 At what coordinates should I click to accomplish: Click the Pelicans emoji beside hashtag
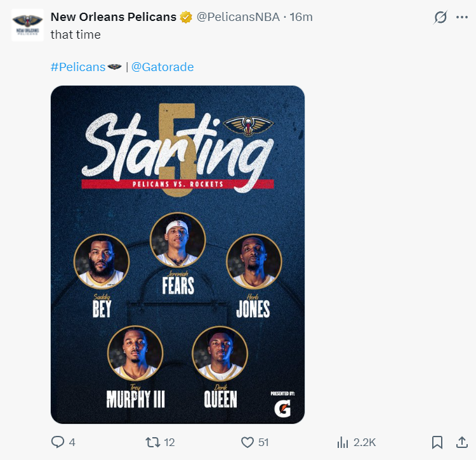[x=115, y=67]
